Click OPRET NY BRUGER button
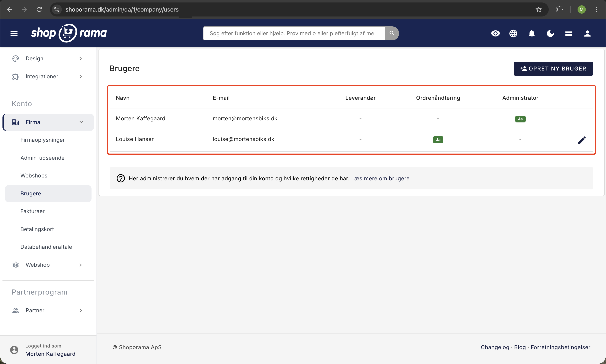The width and height of the screenshot is (606, 364). point(553,68)
